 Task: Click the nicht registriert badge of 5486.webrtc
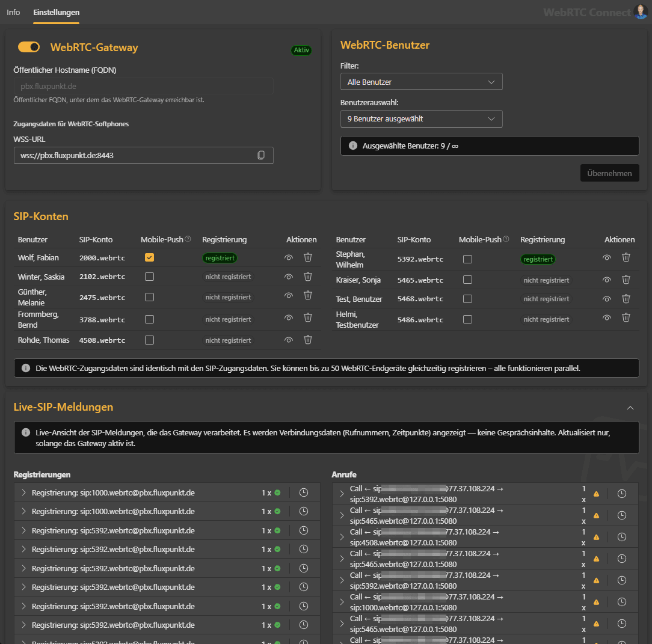pos(546,319)
